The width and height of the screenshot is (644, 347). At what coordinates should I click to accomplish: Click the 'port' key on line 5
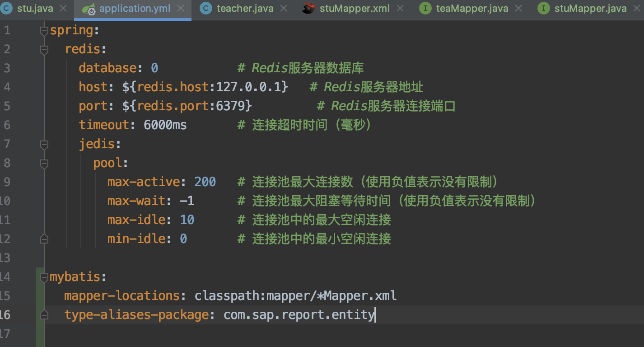pyautogui.click(x=93, y=106)
